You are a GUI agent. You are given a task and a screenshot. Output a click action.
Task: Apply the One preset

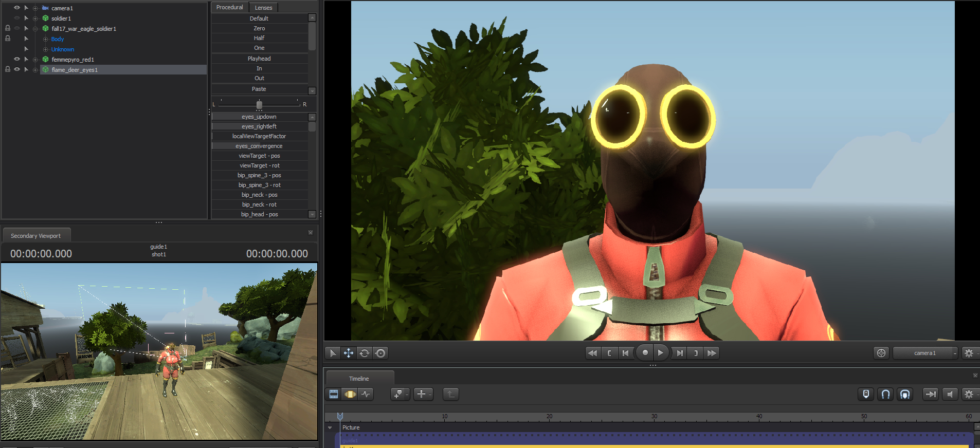click(260, 48)
